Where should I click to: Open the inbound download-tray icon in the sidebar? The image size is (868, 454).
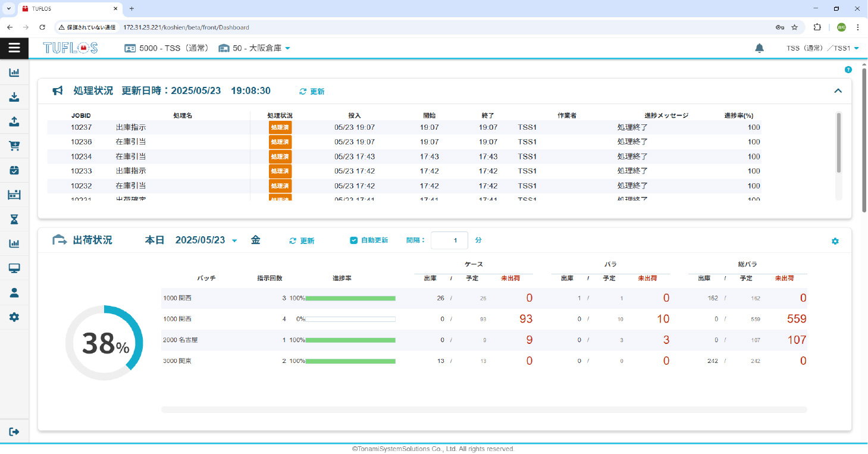pos(14,97)
